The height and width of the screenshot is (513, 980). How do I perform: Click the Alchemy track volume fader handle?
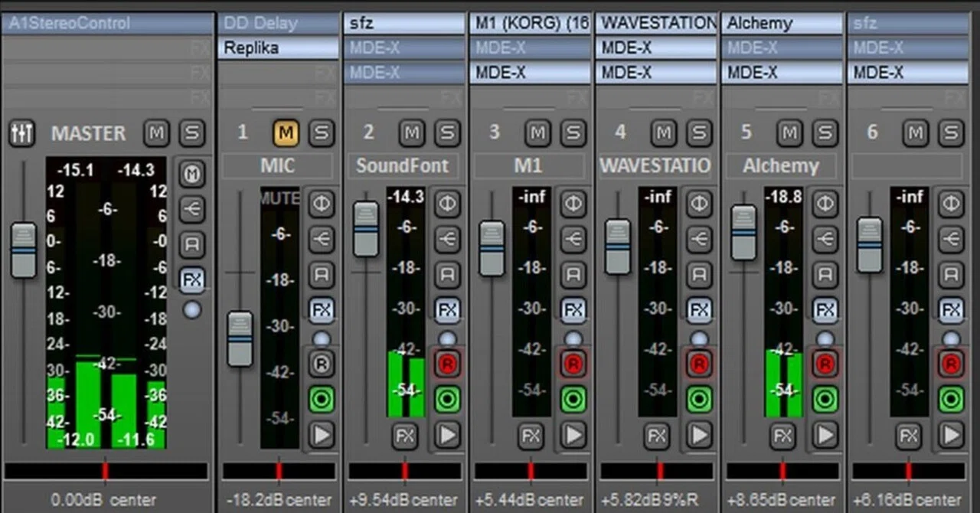(x=743, y=233)
